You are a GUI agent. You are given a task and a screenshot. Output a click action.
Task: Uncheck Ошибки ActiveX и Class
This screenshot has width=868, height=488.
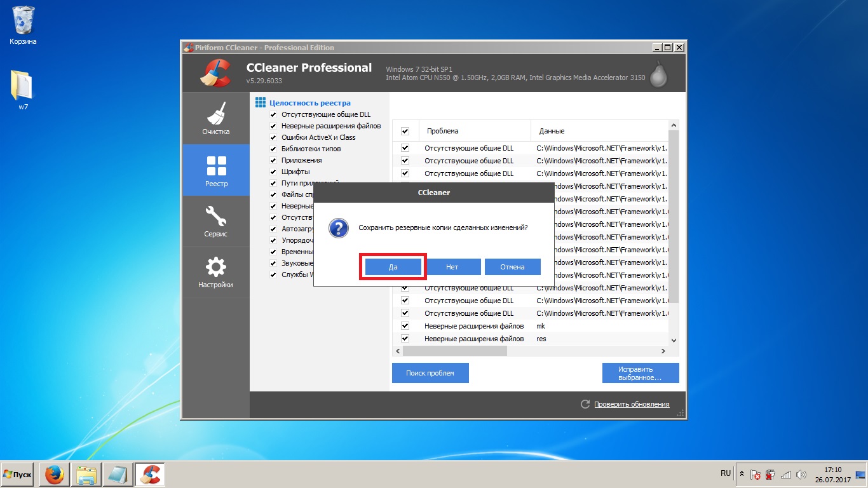tap(273, 137)
